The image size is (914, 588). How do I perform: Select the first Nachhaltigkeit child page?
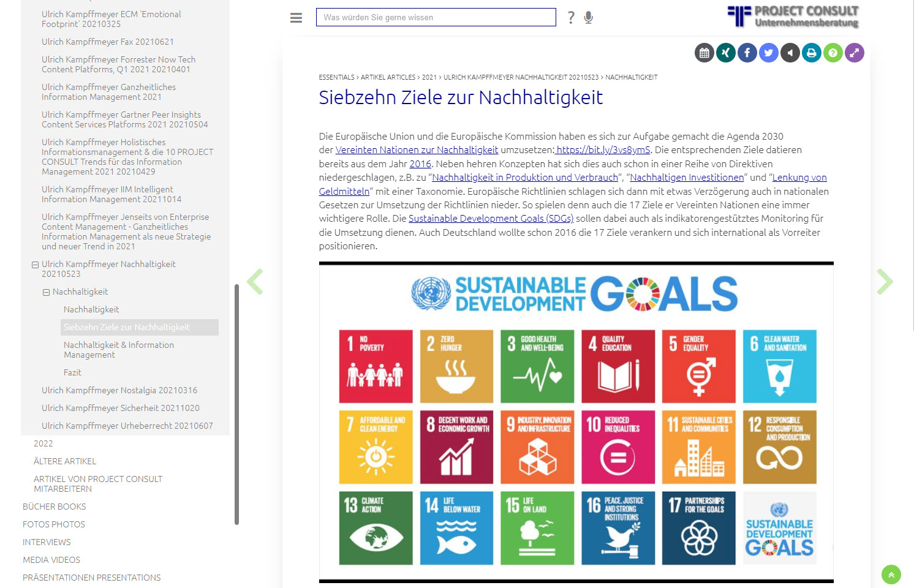tap(91, 309)
